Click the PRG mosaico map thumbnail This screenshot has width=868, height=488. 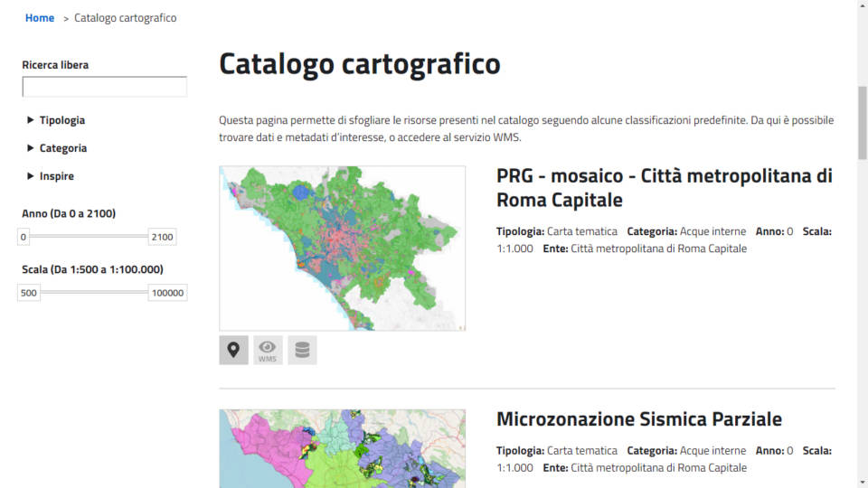coord(342,248)
